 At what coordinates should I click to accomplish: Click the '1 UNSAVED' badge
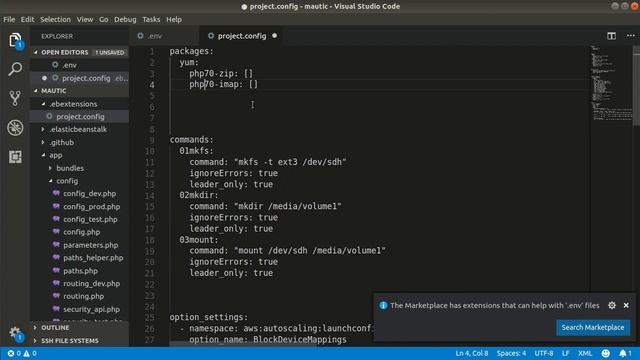click(x=109, y=52)
